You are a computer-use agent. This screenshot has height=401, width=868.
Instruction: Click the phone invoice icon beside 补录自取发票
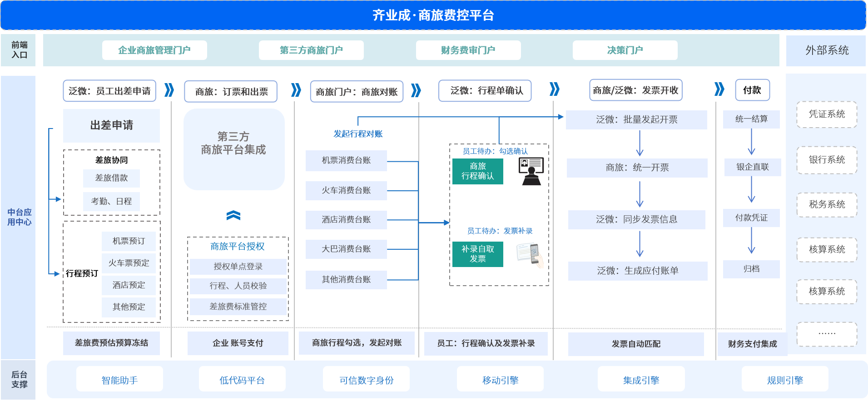pyautogui.click(x=530, y=255)
